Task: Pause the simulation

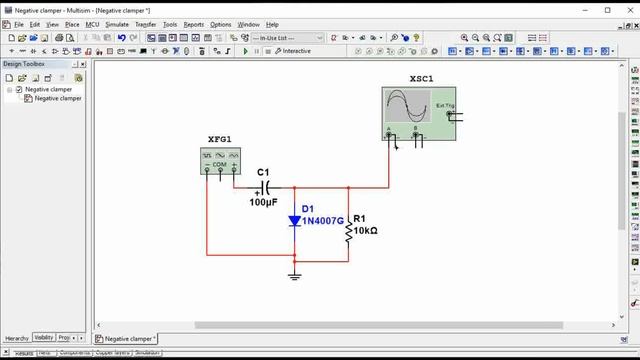Action: (x=256, y=51)
